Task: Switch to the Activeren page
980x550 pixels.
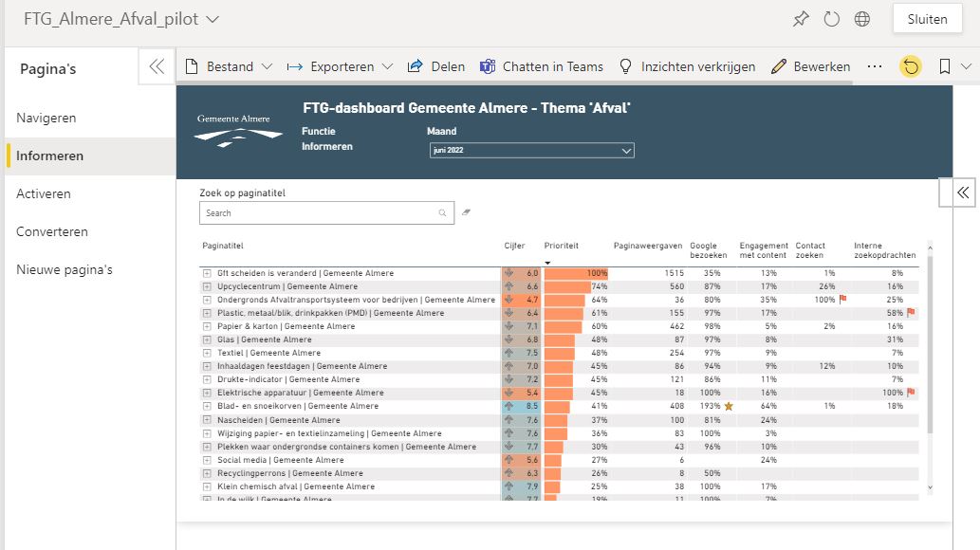Action: coord(91,193)
